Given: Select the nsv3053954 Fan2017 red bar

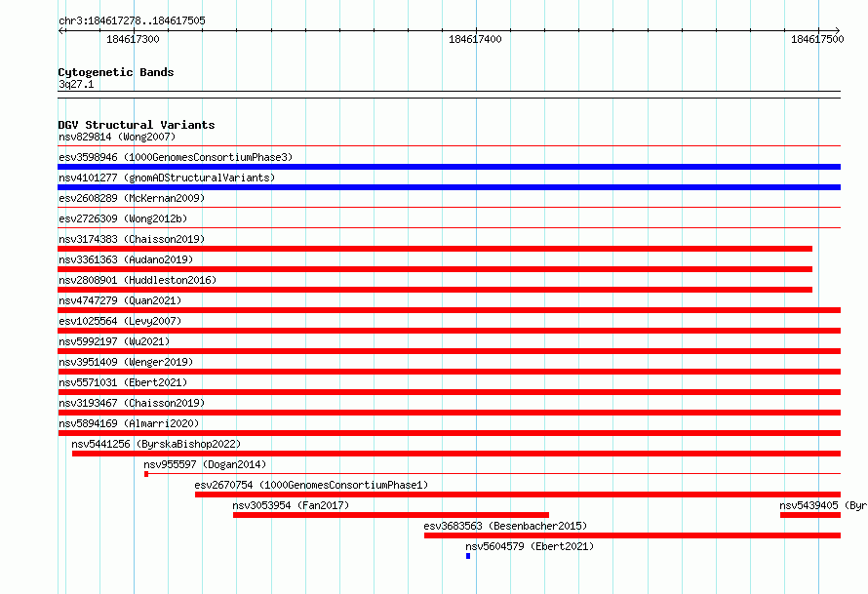Looking at the screenshot, I should point(391,515).
